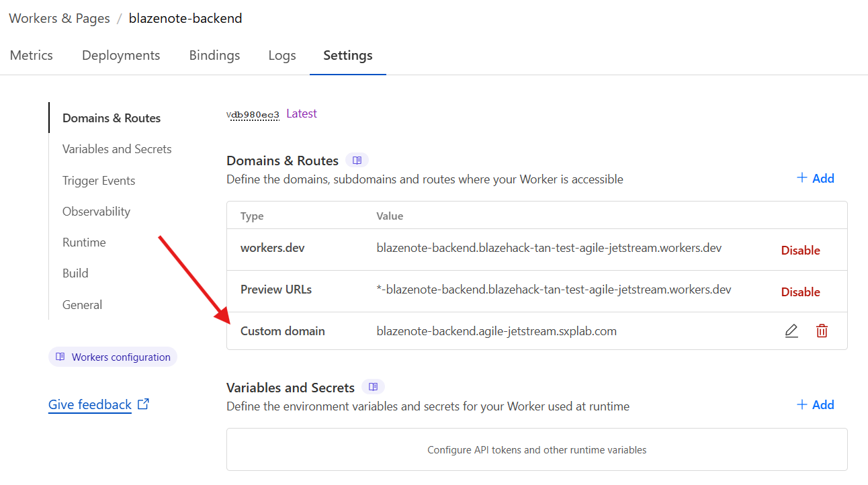Disable the workers.dev route
Viewport: 868px width, 485px height.
tap(800, 251)
